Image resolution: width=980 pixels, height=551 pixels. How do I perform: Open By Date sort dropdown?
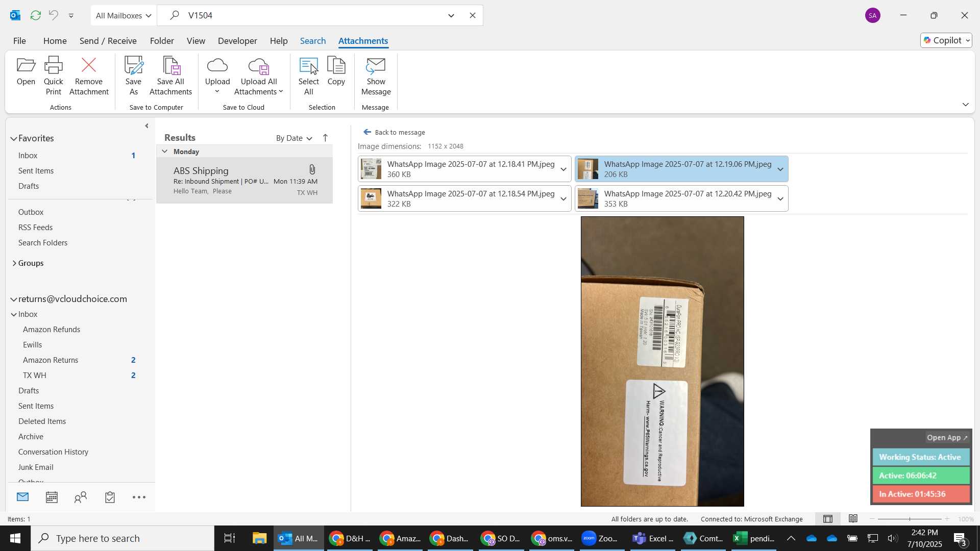click(294, 138)
